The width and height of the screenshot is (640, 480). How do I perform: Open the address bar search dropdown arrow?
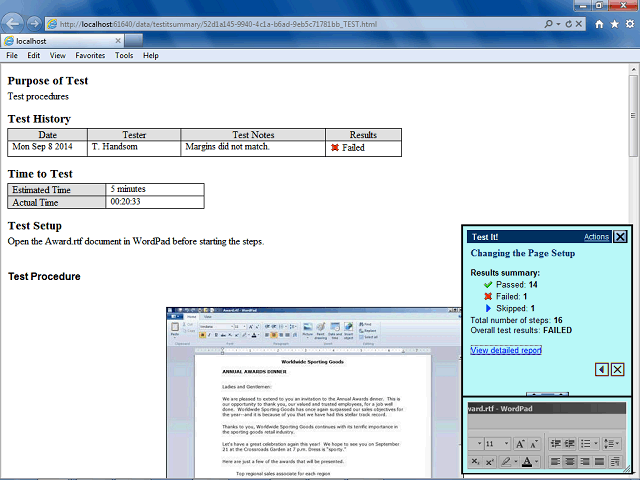click(558, 24)
